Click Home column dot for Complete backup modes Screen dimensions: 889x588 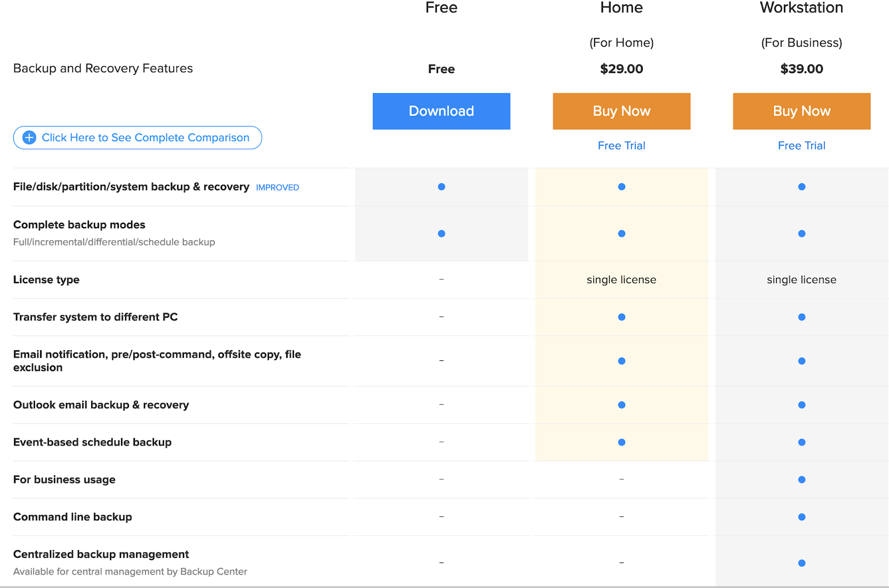621,234
